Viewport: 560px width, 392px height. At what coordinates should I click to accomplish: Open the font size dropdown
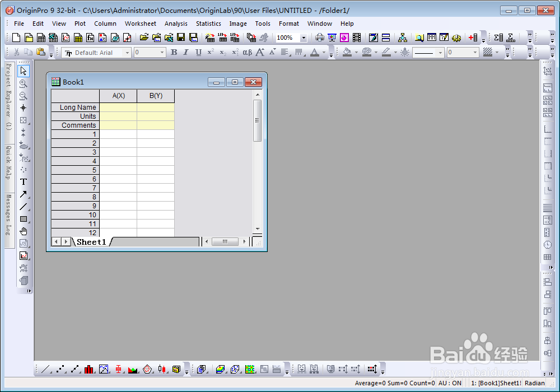162,53
